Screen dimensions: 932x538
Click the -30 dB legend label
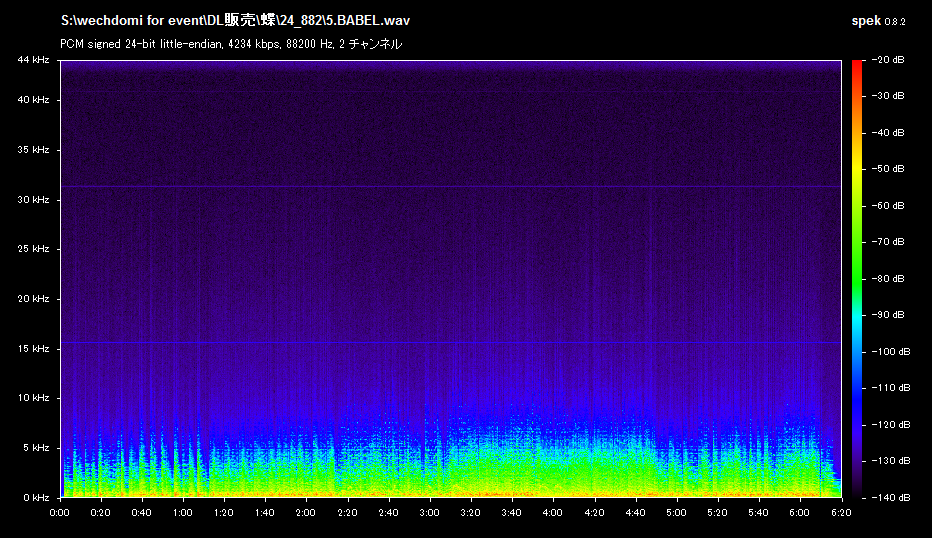point(888,96)
